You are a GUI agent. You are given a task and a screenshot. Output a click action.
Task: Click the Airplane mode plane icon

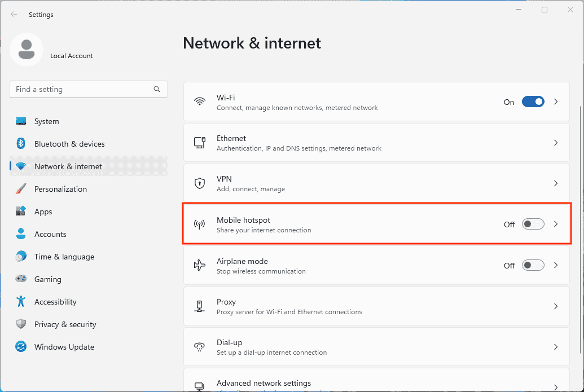[200, 265]
